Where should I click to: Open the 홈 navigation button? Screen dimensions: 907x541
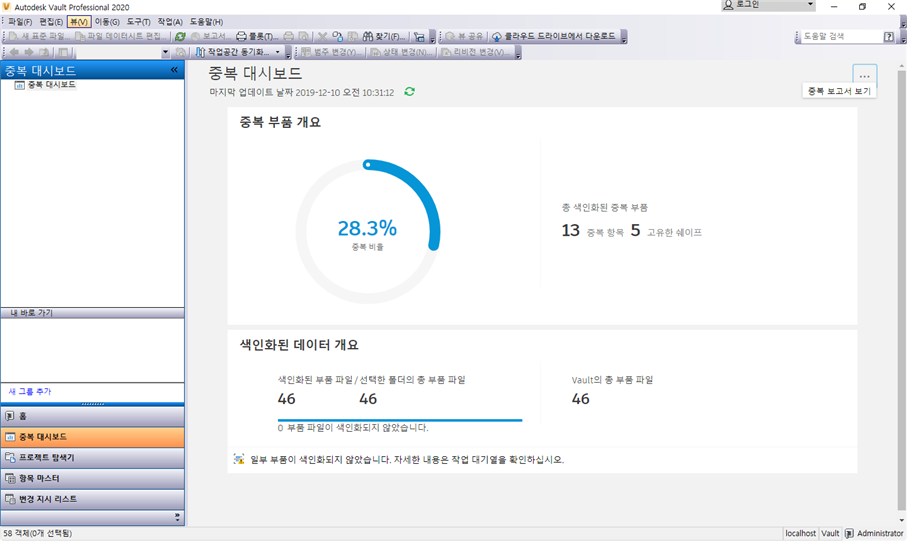click(x=93, y=416)
